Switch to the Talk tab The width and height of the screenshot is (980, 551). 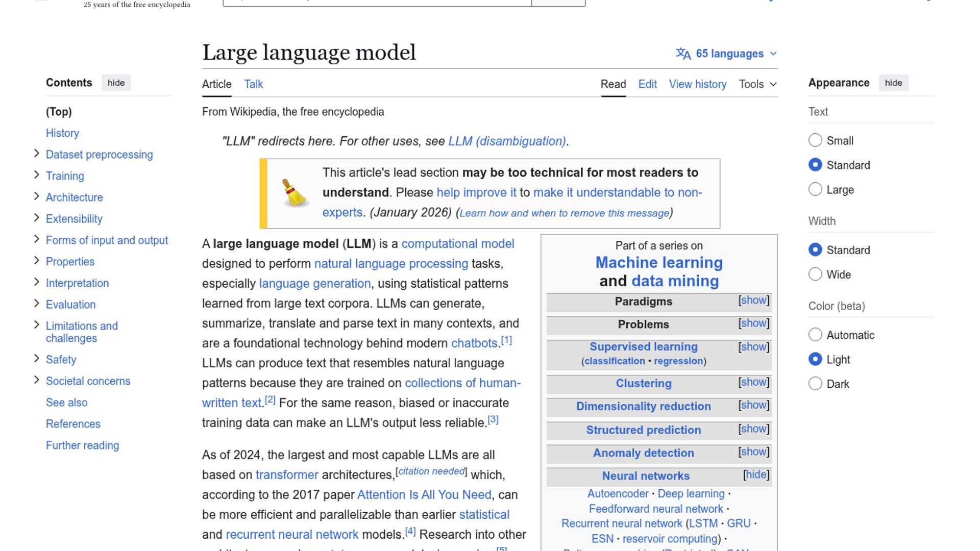253,84
